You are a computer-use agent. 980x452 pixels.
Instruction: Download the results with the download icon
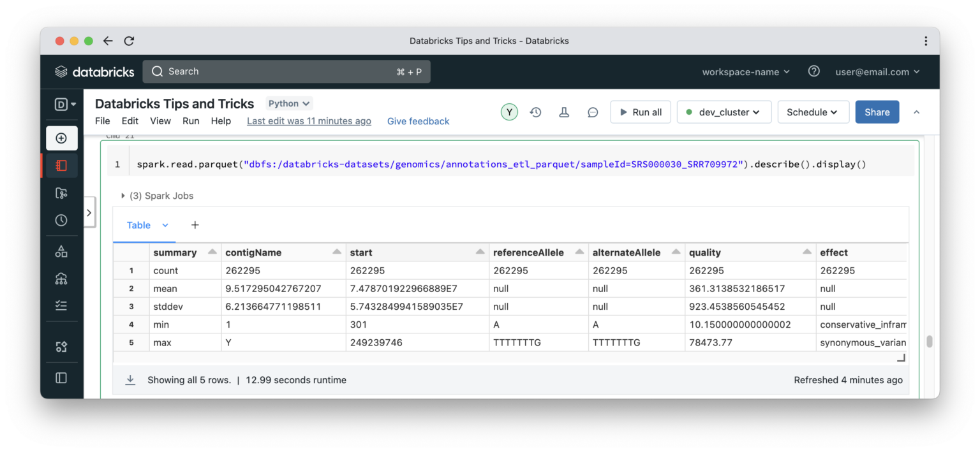click(x=130, y=379)
